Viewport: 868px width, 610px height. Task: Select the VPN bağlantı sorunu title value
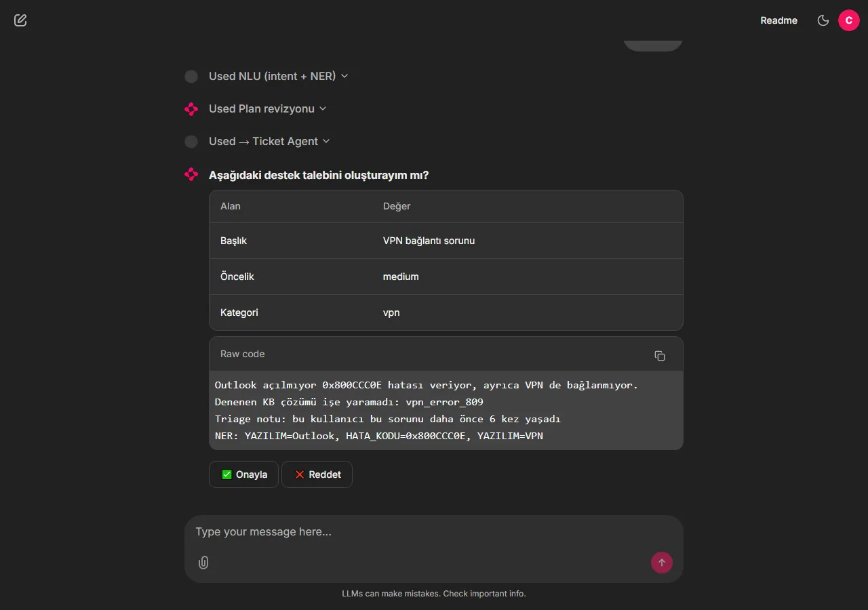click(429, 241)
